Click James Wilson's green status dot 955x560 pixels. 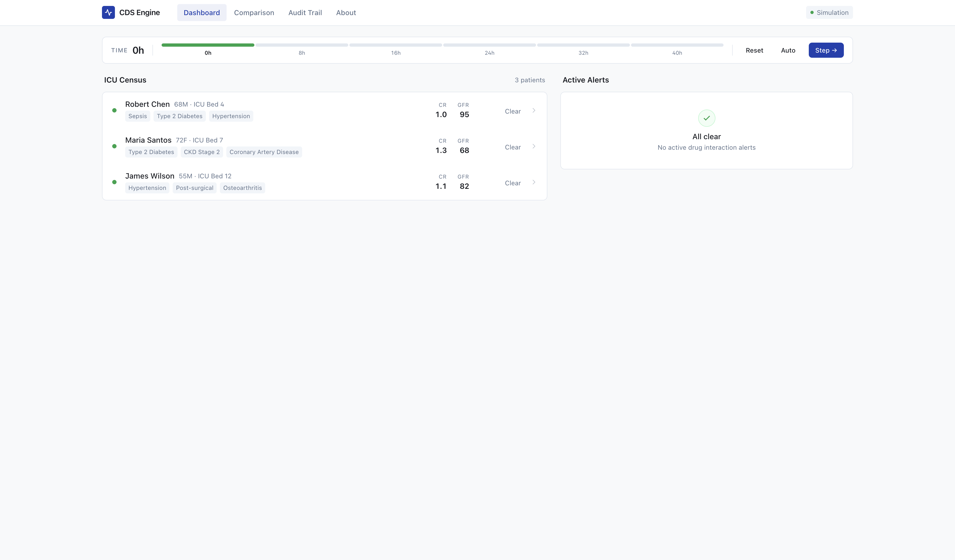pyautogui.click(x=114, y=182)
